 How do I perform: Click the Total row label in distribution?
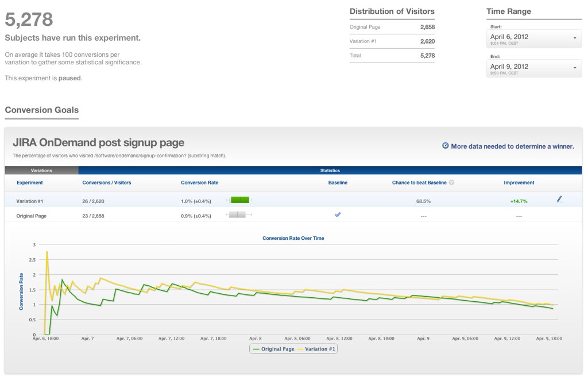click(x=355, y=56)
